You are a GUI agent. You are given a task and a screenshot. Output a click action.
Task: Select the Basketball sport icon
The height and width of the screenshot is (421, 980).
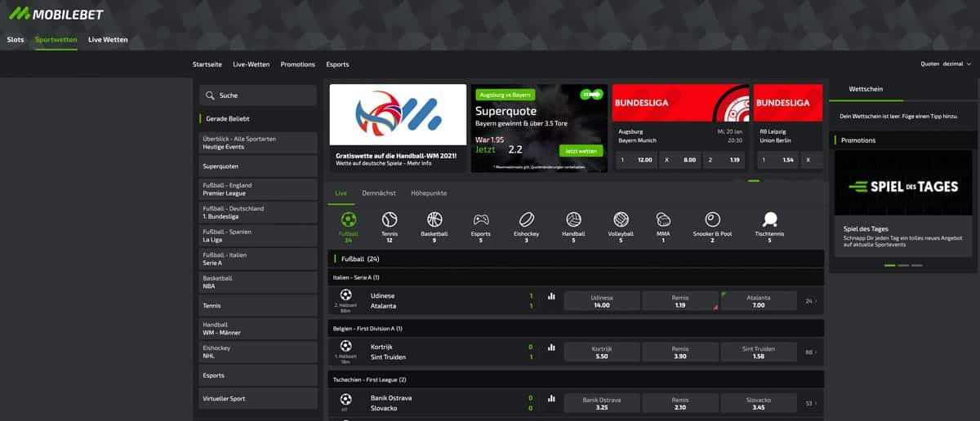coord(434,219)
